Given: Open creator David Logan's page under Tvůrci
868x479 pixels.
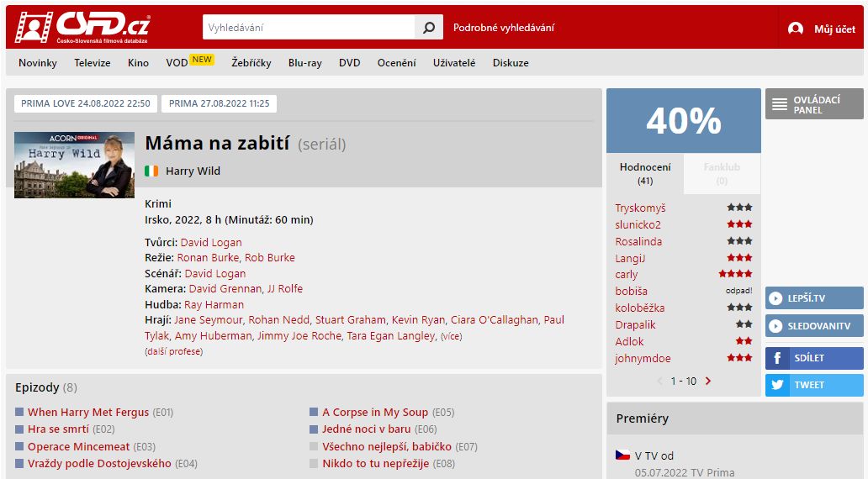Looking at the screenshot, I should (x=211, y=242).
